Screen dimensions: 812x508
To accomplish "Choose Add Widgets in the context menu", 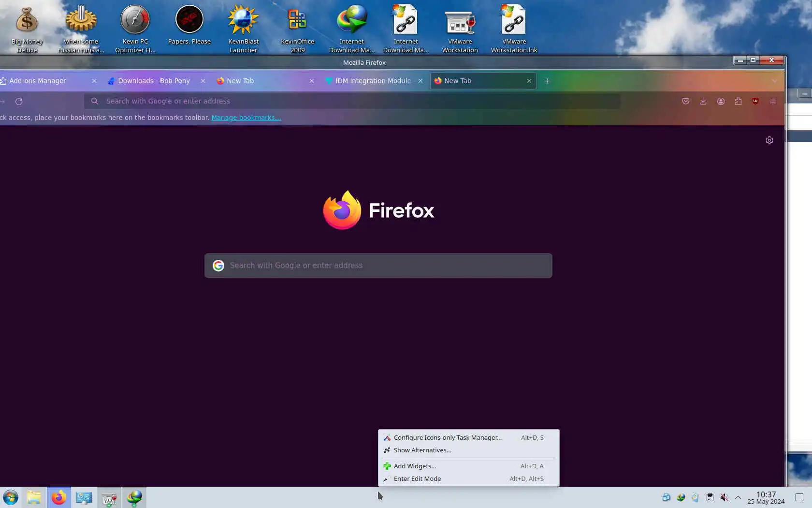I will 468,466.
